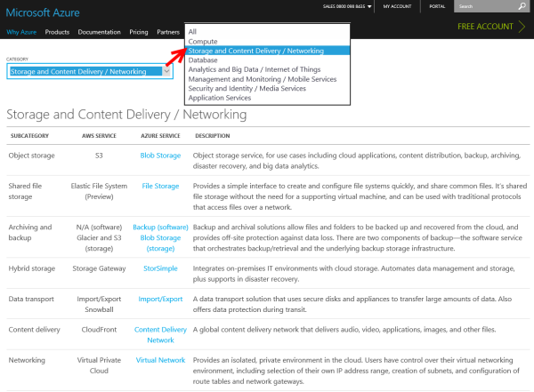Screen dimensions: 534x392
Task: Click 'Content delivery' subcategory cell
Action: pyautogui.click(x=34, y=330)
